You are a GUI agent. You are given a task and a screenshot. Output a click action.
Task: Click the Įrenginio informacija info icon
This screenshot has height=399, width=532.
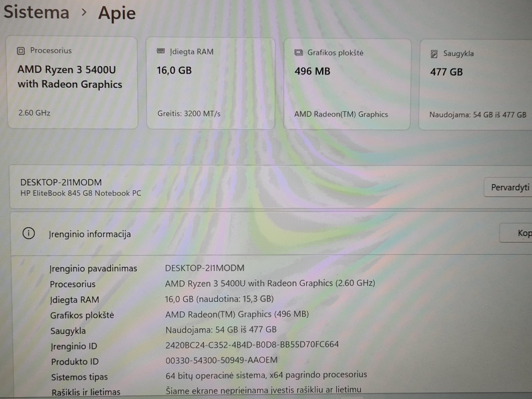(x=29, y=233)
